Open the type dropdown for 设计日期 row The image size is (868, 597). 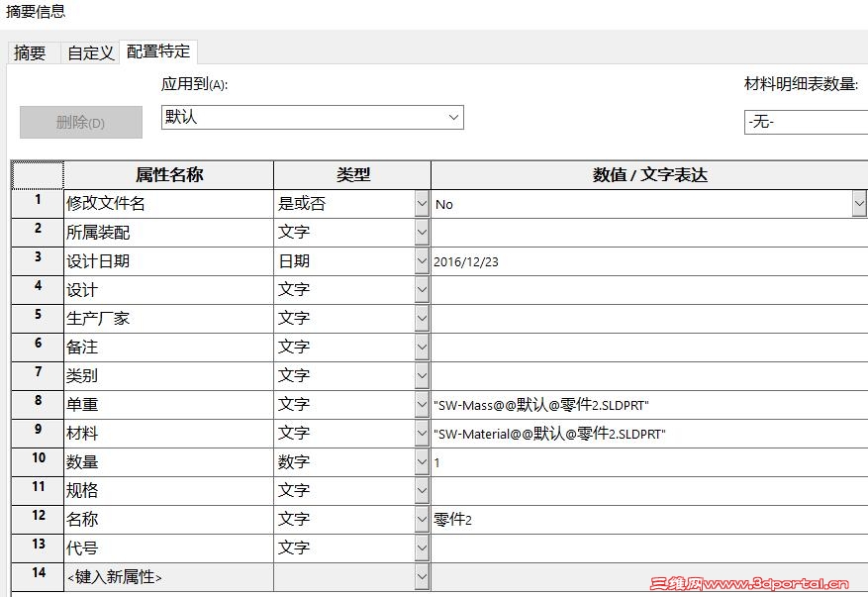pos(420,260)
